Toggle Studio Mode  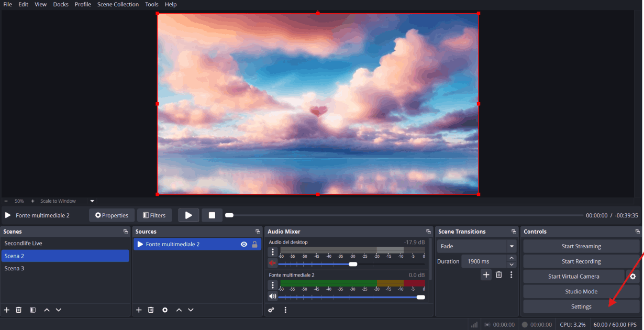point(581,292)
